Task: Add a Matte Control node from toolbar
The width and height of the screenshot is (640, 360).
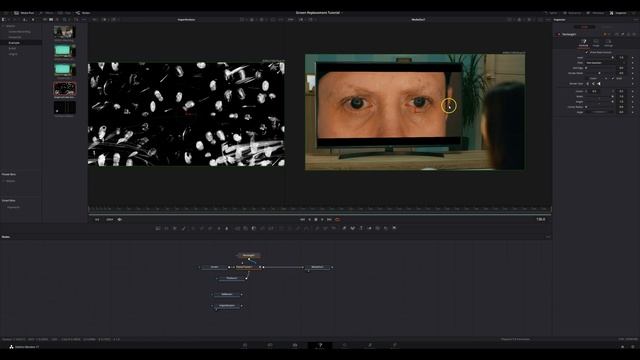Action: [x=253, y=228]
